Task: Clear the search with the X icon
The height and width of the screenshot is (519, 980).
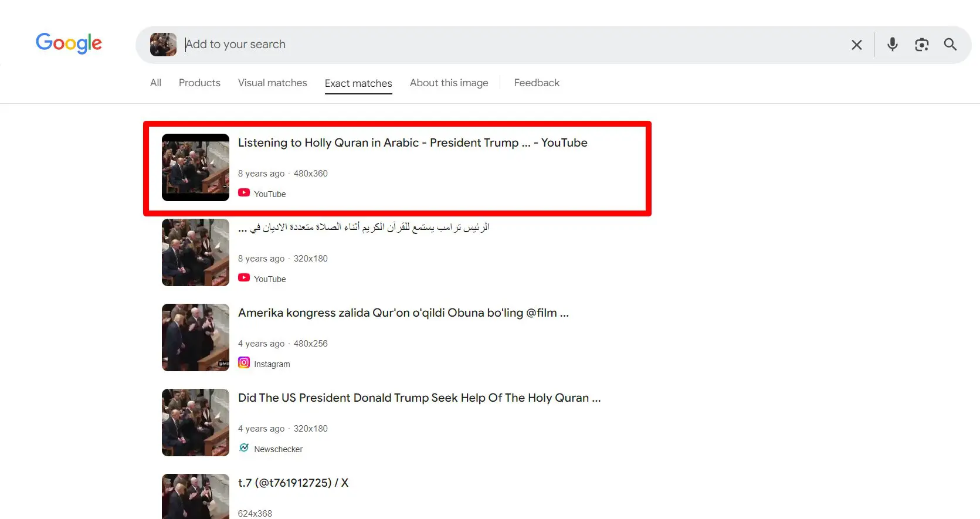Action: [856, 45]
